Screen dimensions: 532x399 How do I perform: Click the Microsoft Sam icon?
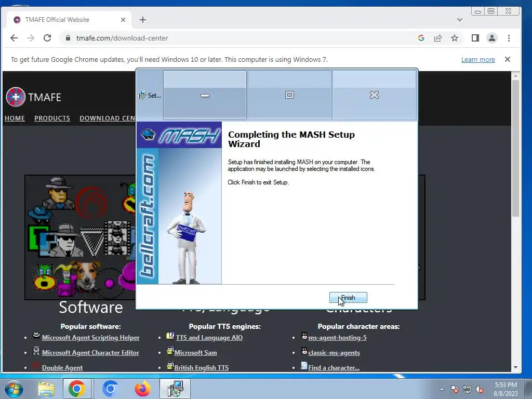tap(170, 351)
